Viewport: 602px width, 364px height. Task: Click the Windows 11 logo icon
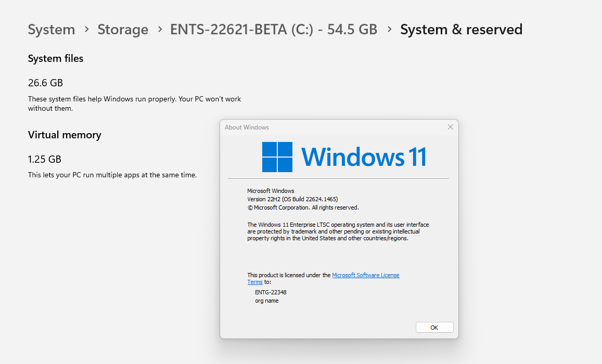(277, 157)
